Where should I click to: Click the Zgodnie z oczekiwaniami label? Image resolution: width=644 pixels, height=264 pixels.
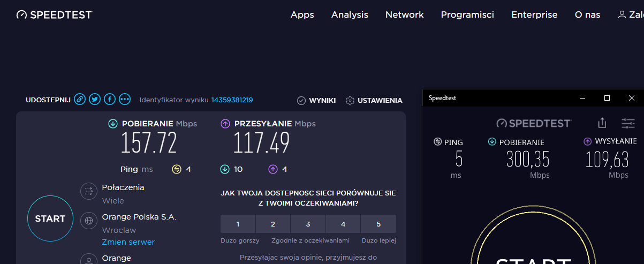coord(310,240)
